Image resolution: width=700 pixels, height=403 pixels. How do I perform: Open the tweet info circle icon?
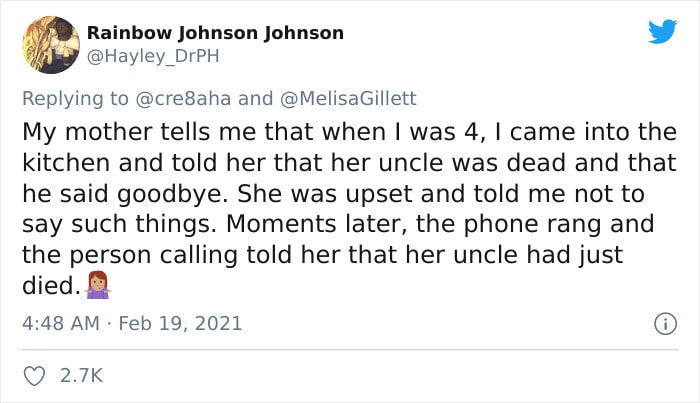click(665, 324)
